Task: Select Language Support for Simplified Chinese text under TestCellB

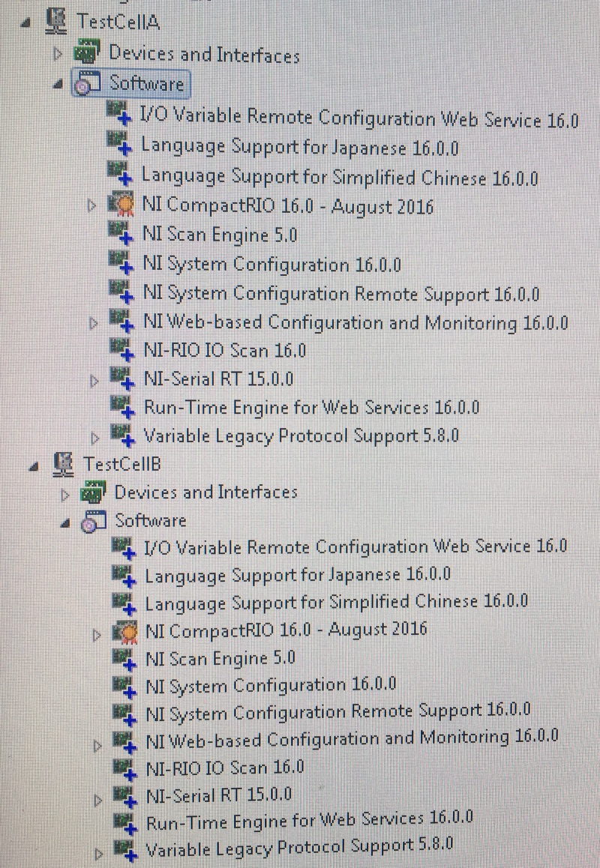Action: point(336,603)
